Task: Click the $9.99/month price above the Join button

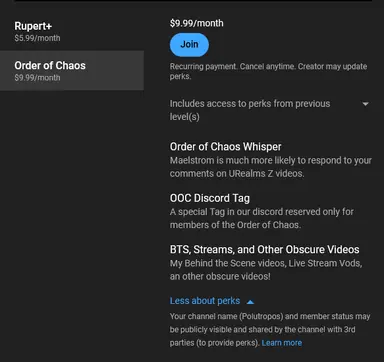Action: point(197,23)
